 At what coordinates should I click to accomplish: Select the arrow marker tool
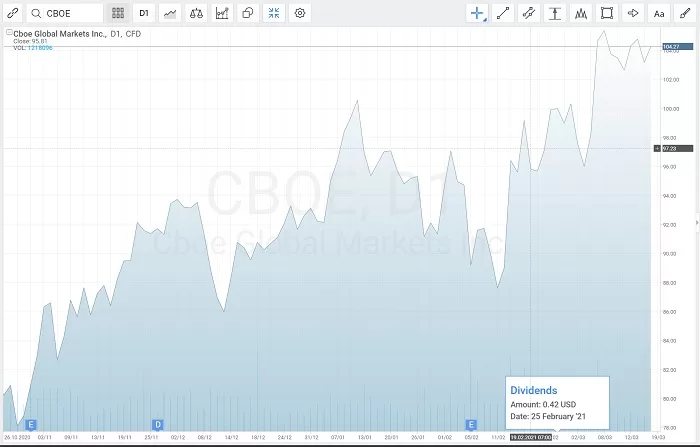[x=633, y=13]
